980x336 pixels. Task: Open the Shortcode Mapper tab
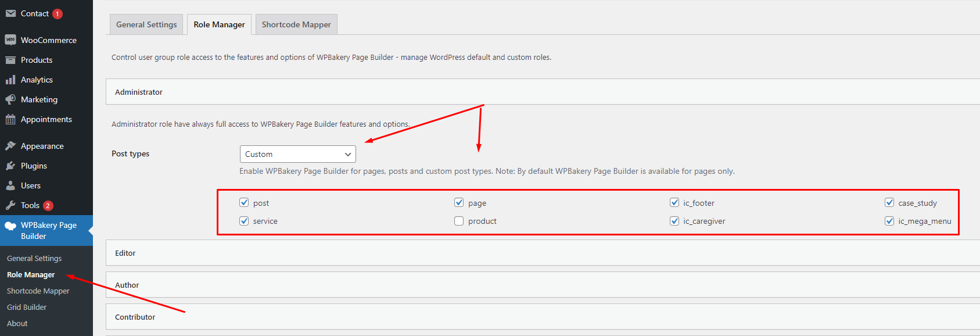[296, 24]
